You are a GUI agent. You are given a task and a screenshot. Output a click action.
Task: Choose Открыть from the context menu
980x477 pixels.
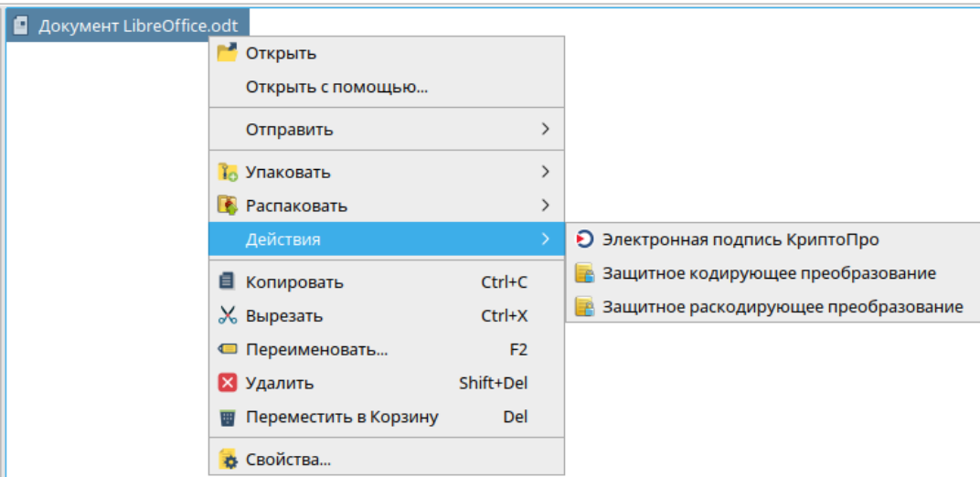point(387,54)
